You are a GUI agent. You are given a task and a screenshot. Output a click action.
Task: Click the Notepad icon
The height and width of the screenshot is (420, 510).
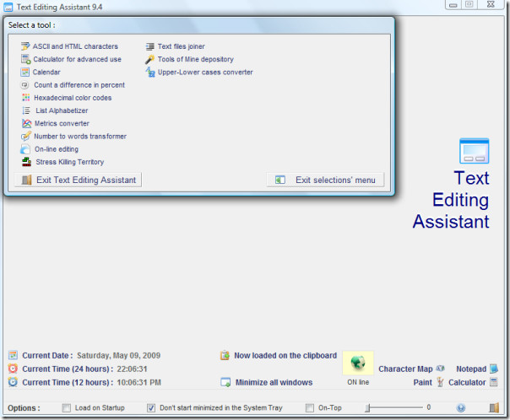494,369
